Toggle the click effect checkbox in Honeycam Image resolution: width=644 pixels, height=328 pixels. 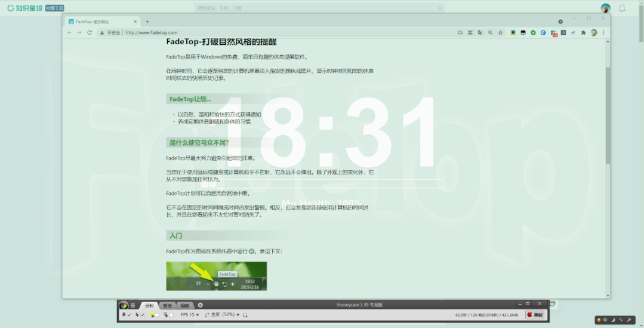pyautogui.click(x=171, y=315)
